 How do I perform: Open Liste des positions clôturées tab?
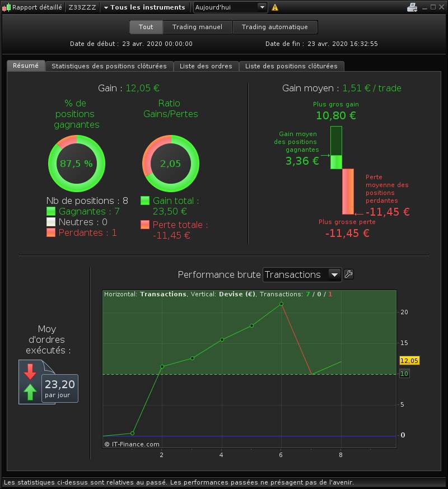pos(292,66)
